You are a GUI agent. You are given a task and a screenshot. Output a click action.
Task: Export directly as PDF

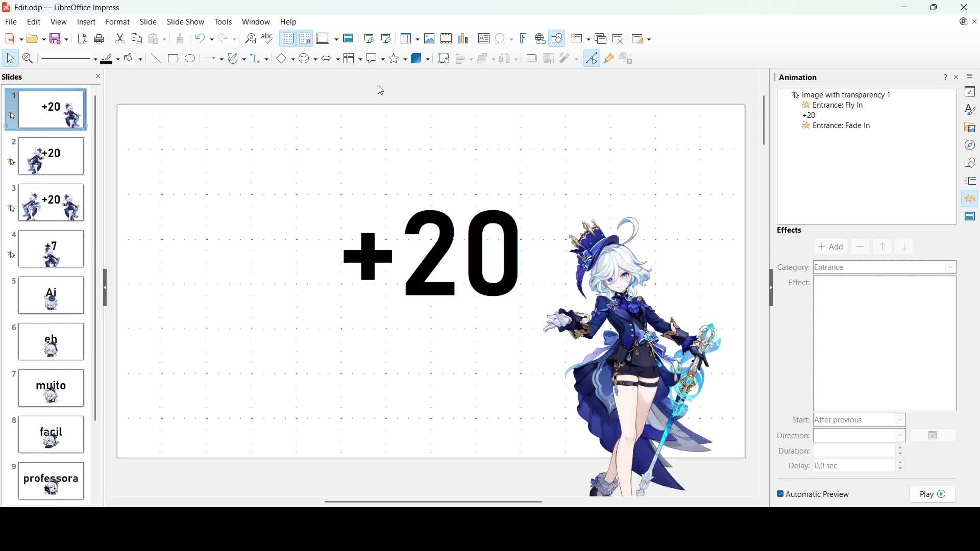(x=82, y=39)
